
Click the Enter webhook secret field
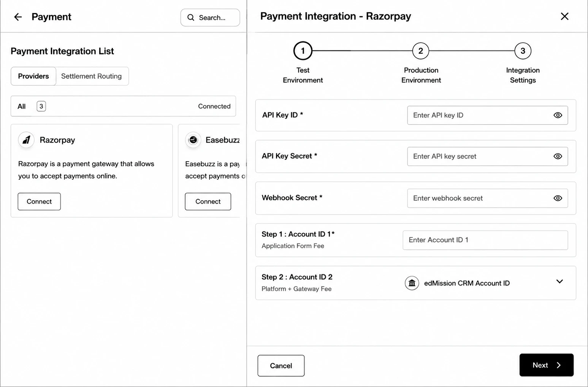(487, 198)
